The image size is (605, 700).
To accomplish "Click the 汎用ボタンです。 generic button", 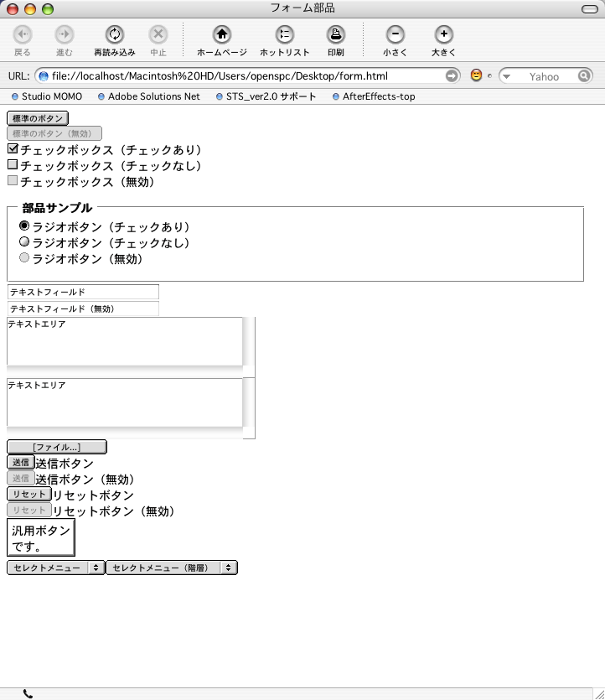I will coord(41,537).
